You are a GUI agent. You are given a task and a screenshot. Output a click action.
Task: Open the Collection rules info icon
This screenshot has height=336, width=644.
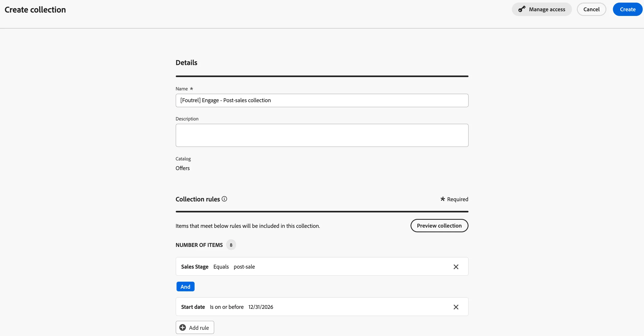coord(224,199)
